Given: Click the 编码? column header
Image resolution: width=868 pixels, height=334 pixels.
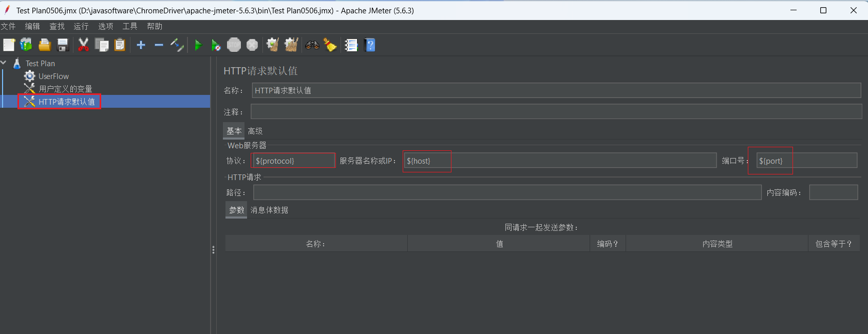Looking at the screenshot, I should 608,244.
